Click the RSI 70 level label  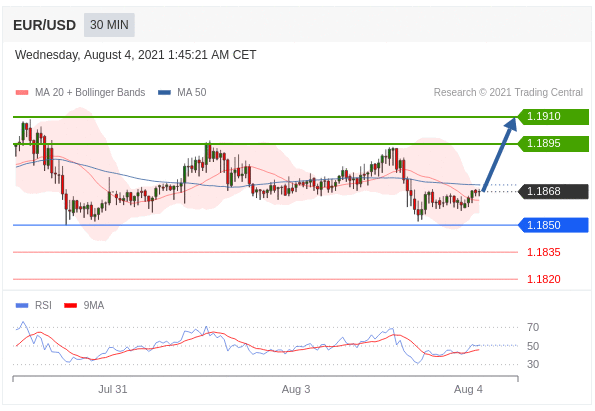533,327
